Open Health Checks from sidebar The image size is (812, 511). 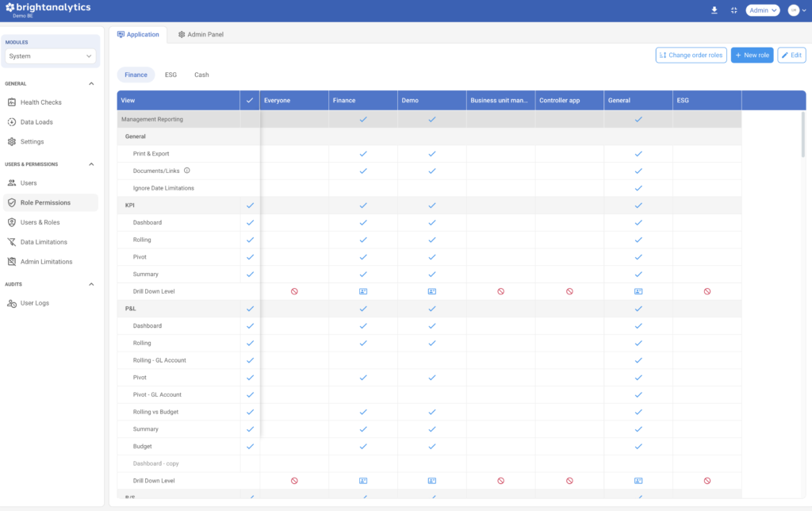40,102
